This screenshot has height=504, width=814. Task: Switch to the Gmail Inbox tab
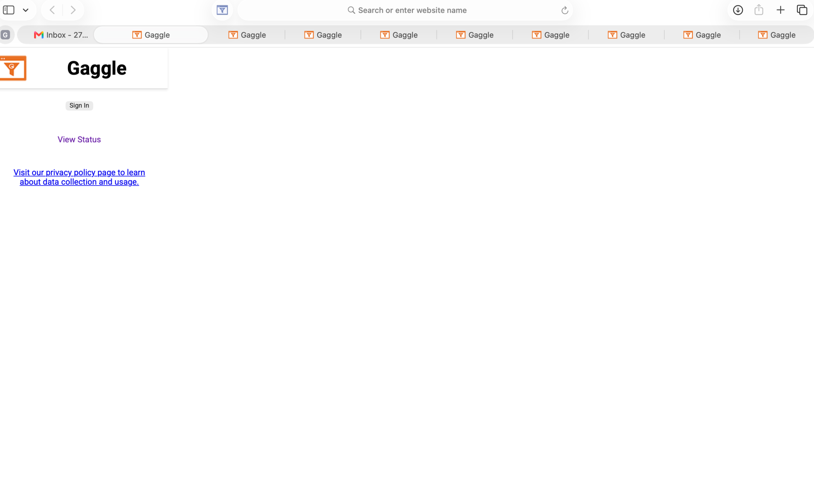tap(61, 35)
